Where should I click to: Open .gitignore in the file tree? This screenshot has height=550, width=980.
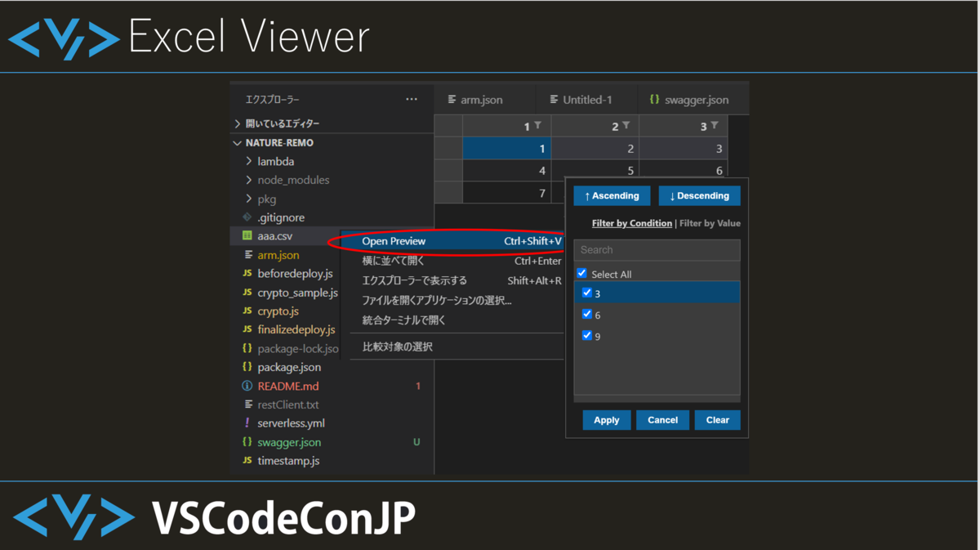[x=281, y=217]
